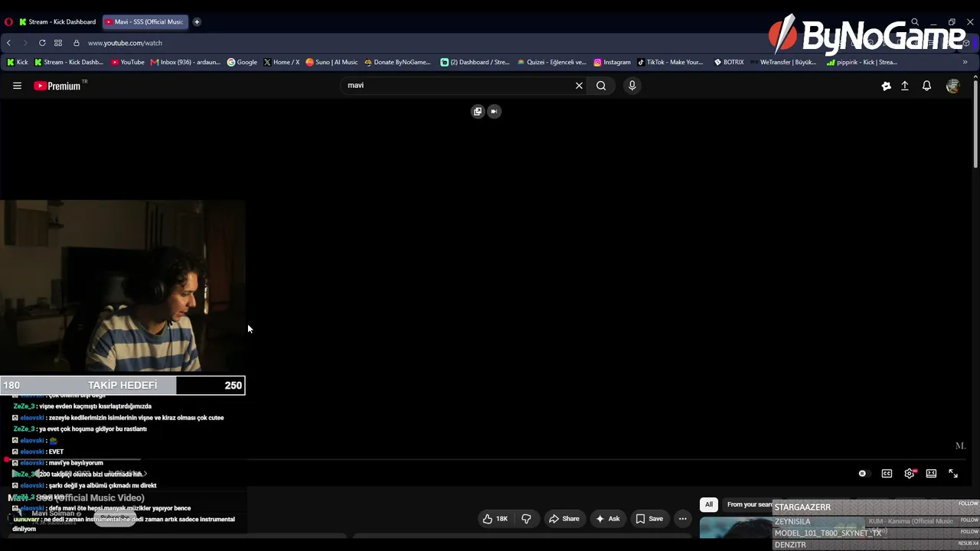
Task: Open the YouTube bookmark
Action: (128, 63)
